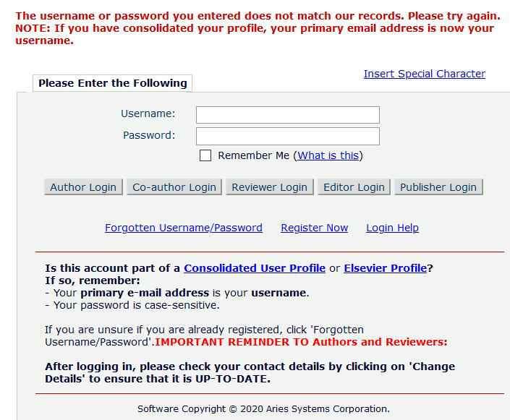Viewport: 510px width, 420px height.
Task: Click the Register Now link
Action: click(x=314, y=228)
